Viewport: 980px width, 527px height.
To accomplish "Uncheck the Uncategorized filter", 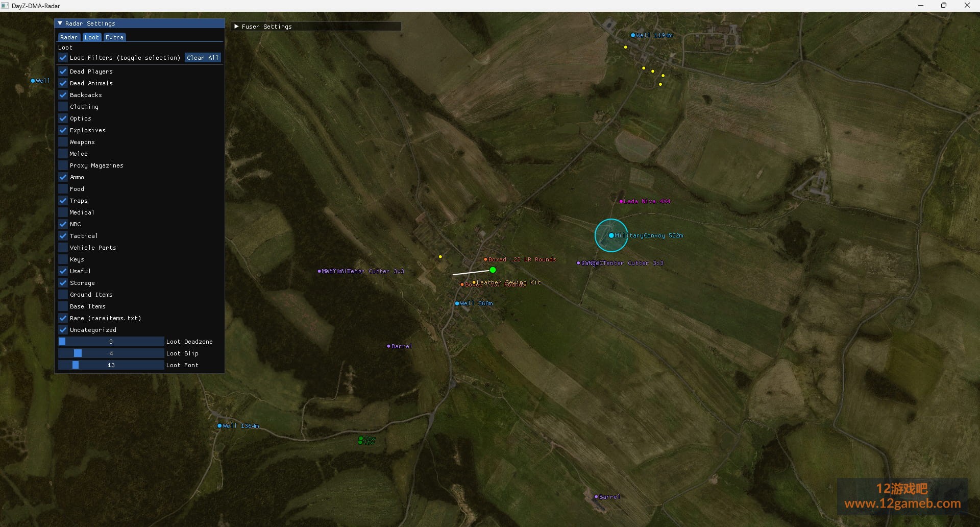I will click(63, 330).
